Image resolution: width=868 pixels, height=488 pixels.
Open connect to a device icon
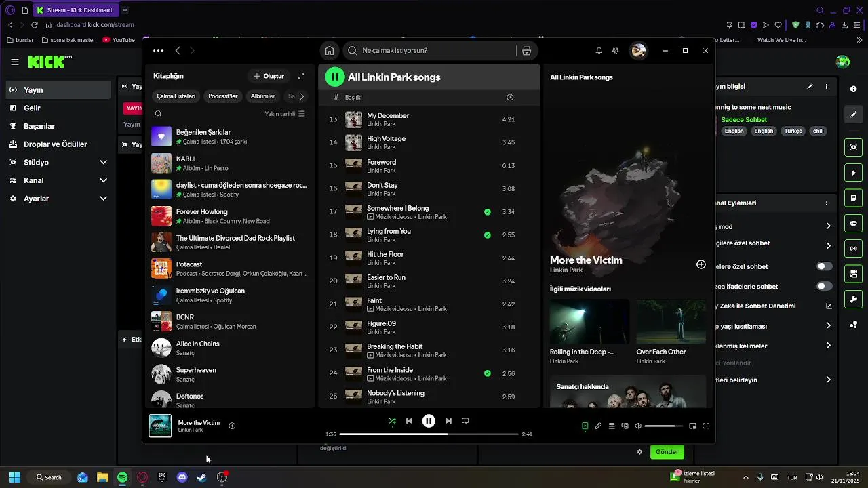point(625,426)
